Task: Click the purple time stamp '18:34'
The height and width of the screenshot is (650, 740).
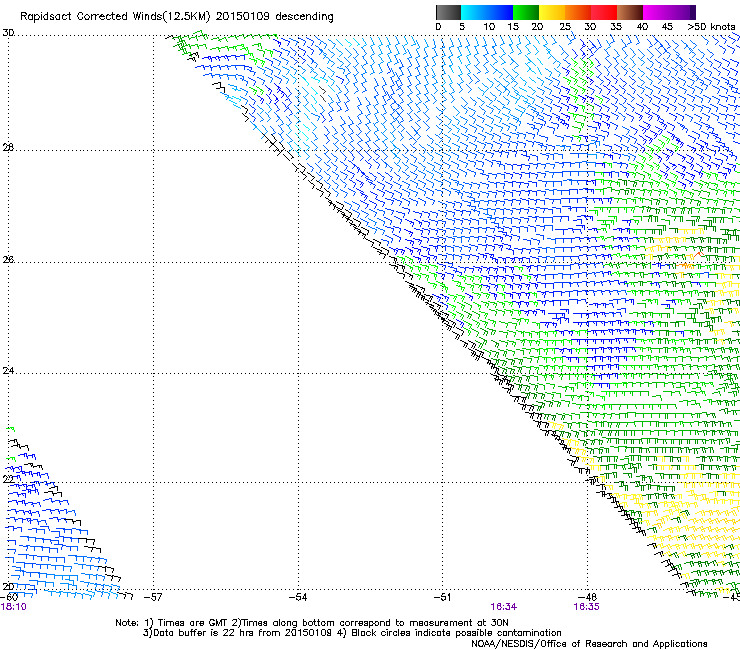Action: 504,607
